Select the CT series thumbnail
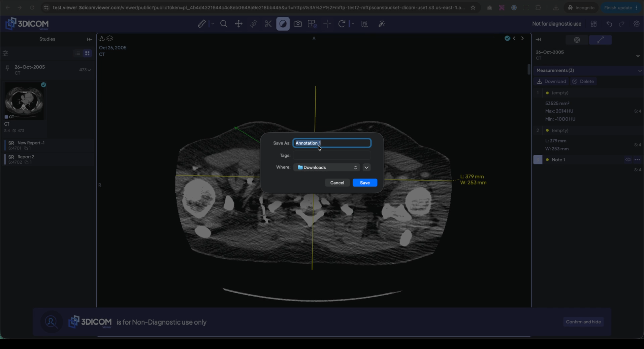This screenshot has width=644, height=349. pyautogui.click(x=24, y=101)
